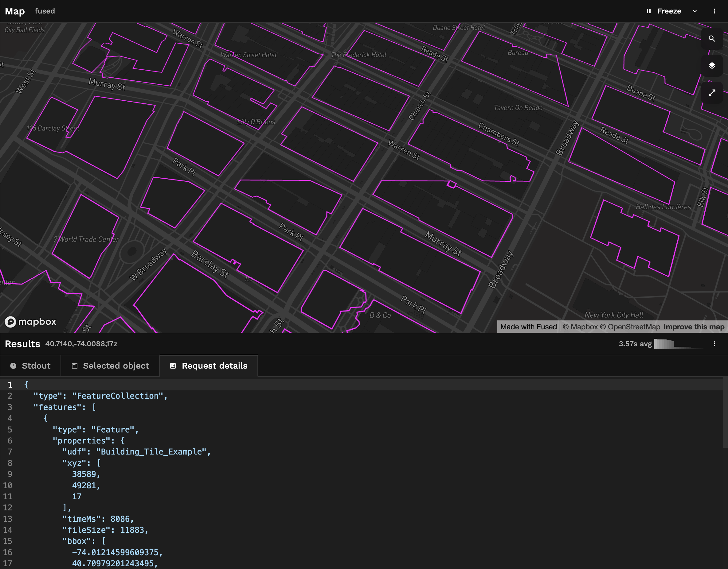Click The Frederick Hotel map label
The width and height of the screenshot is (728, 569).
coord(359,55)
